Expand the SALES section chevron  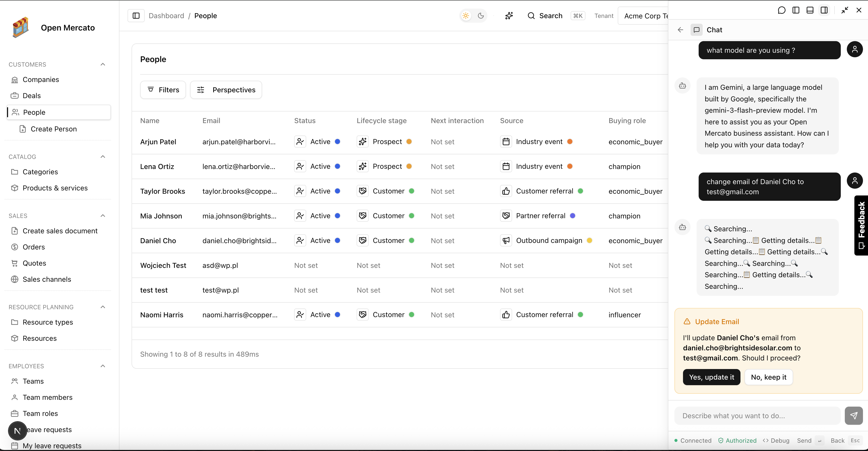point(103,216)
